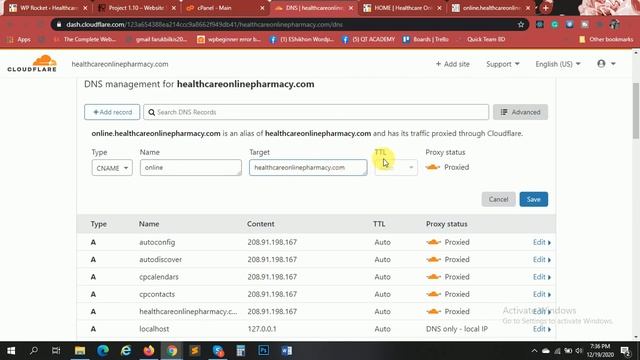640x360 pixels.
Task: Open The Complete Web bookmark
Action: [85, 39]
